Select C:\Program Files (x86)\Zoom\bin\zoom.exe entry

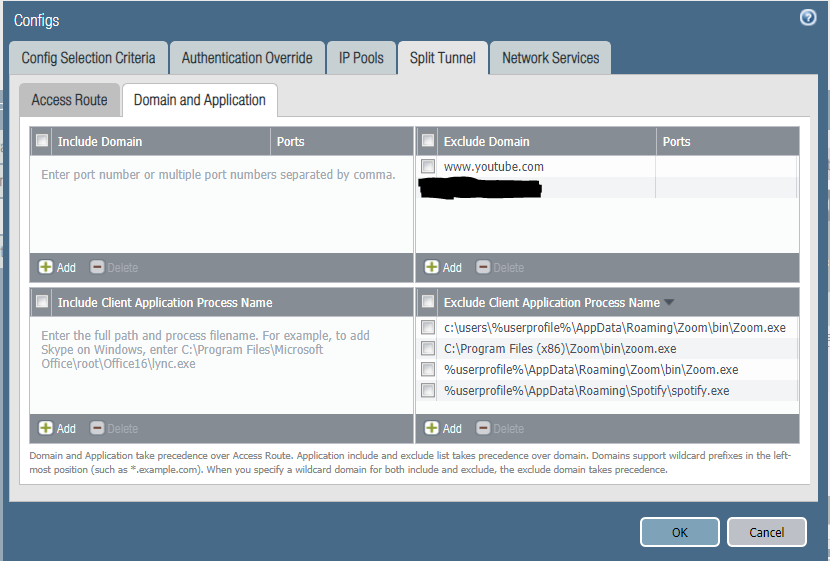coord(560,349)
